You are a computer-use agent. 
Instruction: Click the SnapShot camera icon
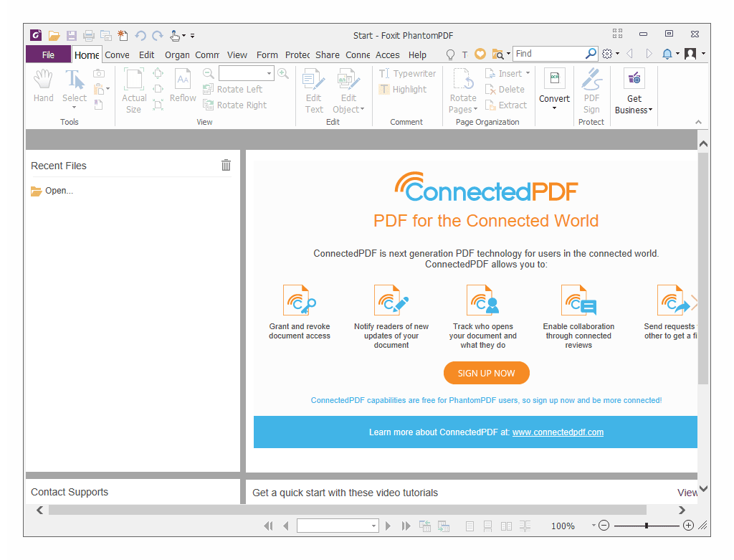(99, 74)
